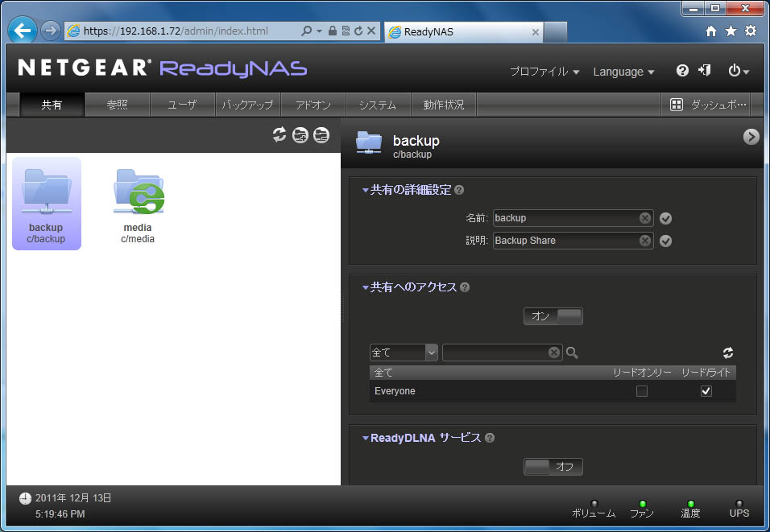This screenshot has height=532, width=770.
Task: Check the read-only box for Everyone
Action: pyautogui.click(x=642, y=391)
